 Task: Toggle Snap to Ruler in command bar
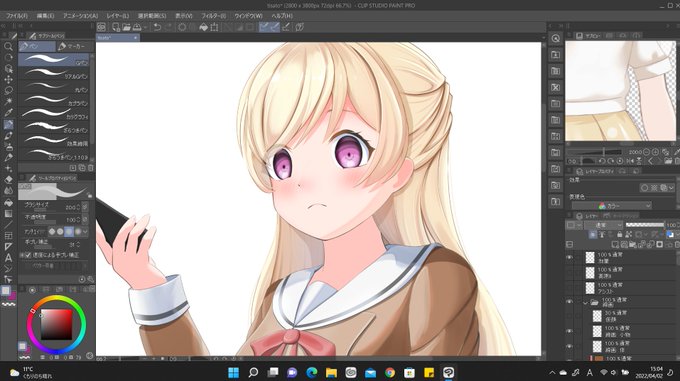[264, 27]
